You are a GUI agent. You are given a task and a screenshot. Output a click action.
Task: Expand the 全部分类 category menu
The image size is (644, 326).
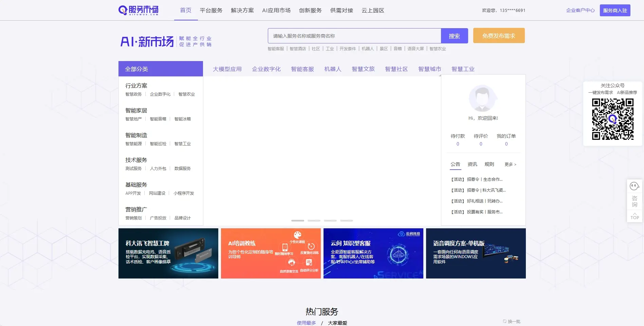[161, 69]
